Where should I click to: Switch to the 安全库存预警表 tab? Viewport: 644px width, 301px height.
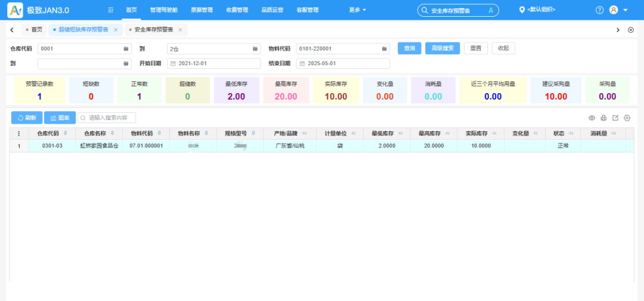pos(153,29)
